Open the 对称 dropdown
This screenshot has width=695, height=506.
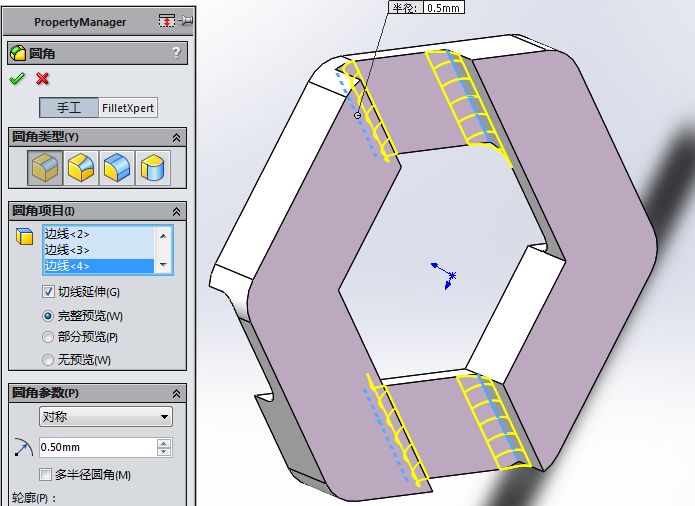(x=105, y=416)
